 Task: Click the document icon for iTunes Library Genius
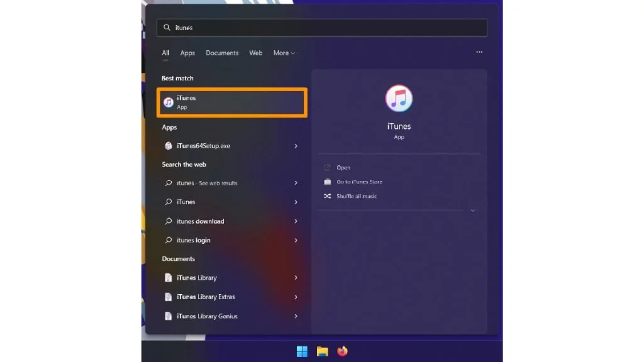coord(169,316)
